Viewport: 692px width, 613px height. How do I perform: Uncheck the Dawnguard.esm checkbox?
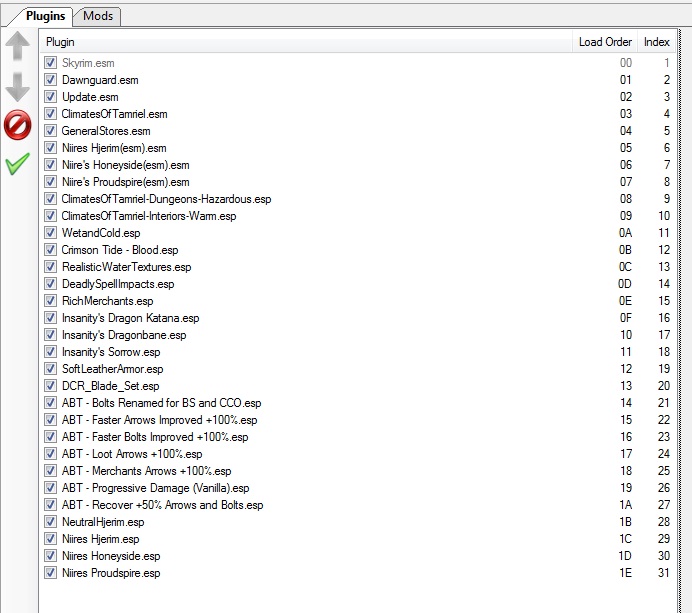pyautogui.click(x=51, y=80)
